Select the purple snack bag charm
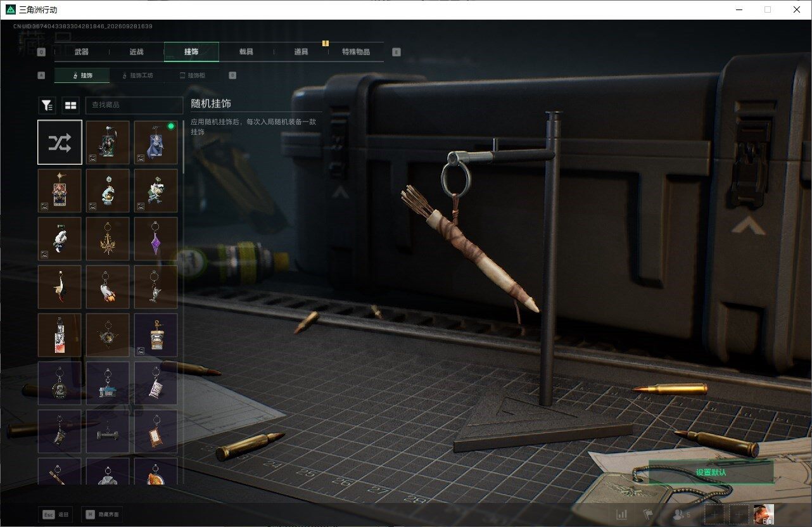812x527 pixels. coord(156,383)
